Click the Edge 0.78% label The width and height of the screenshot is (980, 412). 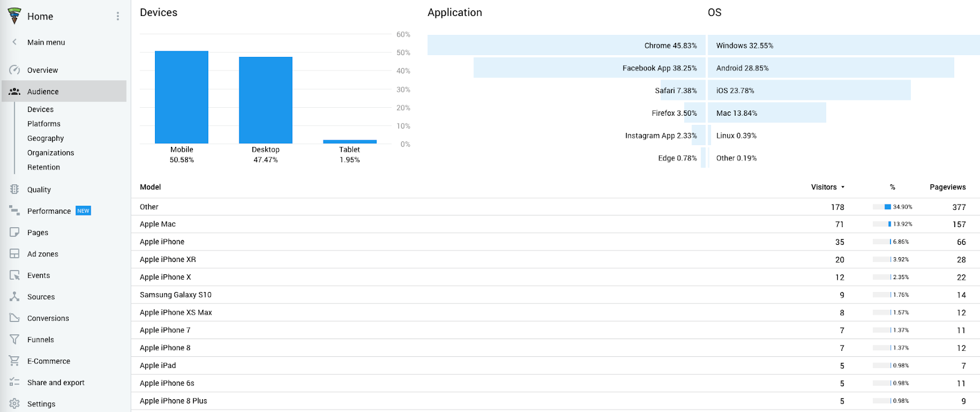[x=677, y=158]
